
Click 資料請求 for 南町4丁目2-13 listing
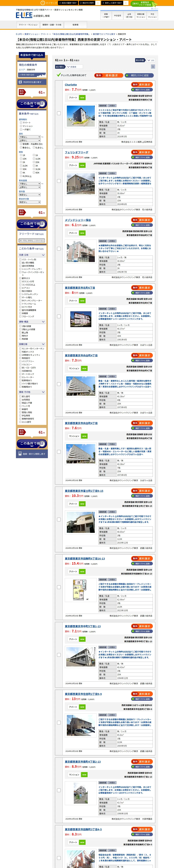click(142, 762)
